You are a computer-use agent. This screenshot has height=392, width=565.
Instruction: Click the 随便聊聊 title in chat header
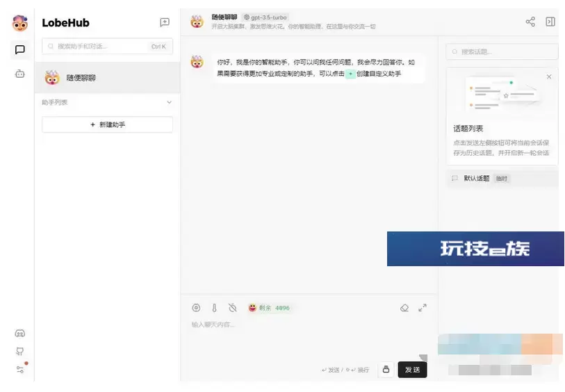coord(224,17)
